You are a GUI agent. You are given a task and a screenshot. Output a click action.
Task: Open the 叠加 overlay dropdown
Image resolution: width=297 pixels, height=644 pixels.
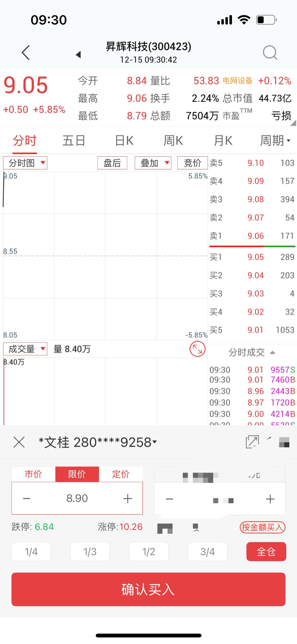click(x=153, y=163)
